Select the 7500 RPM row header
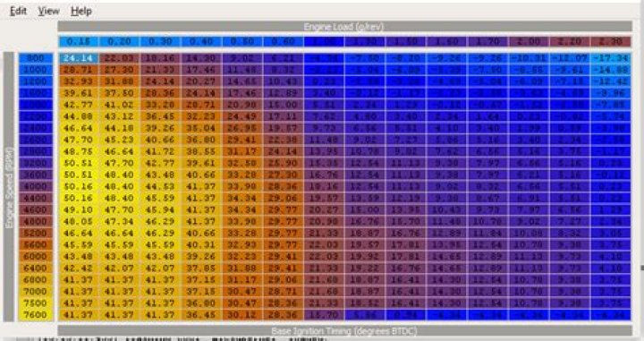 [x=35, y=303]
